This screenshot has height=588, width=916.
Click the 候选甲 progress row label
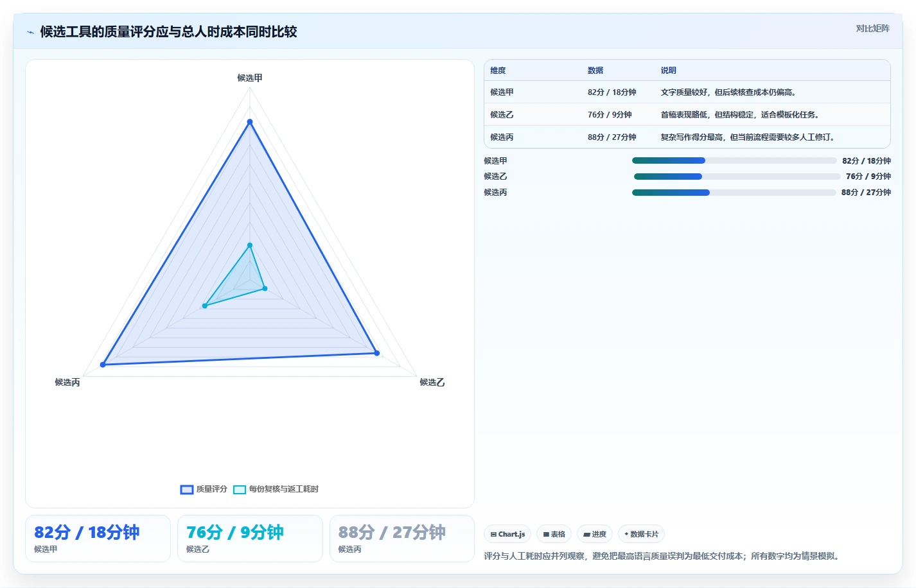click(495, 161)
